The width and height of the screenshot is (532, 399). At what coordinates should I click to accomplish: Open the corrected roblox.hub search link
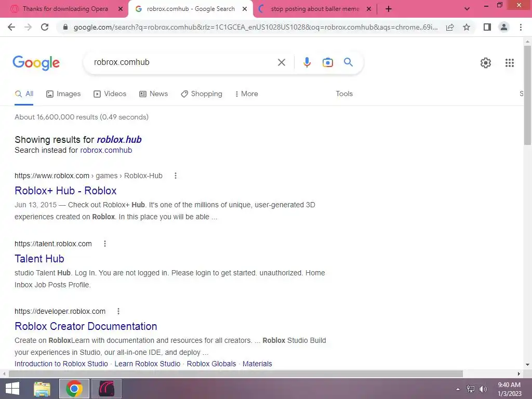coord(119,140)
